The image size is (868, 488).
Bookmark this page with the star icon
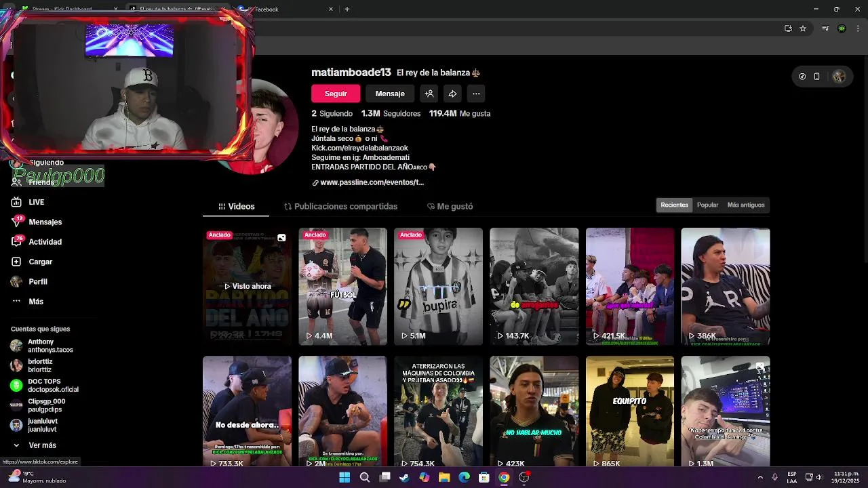[803, 28]
